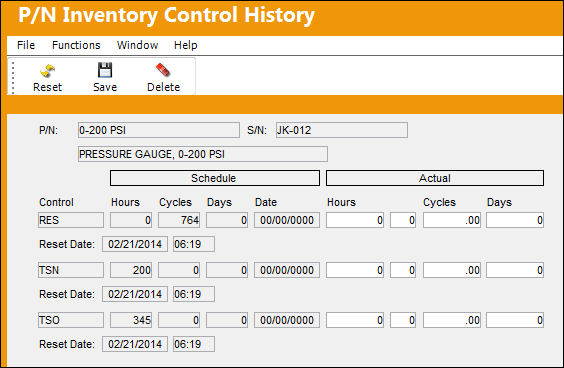Click the TSO actual Cycles field
Screen dimensions: 564x368
coord(452,320)
